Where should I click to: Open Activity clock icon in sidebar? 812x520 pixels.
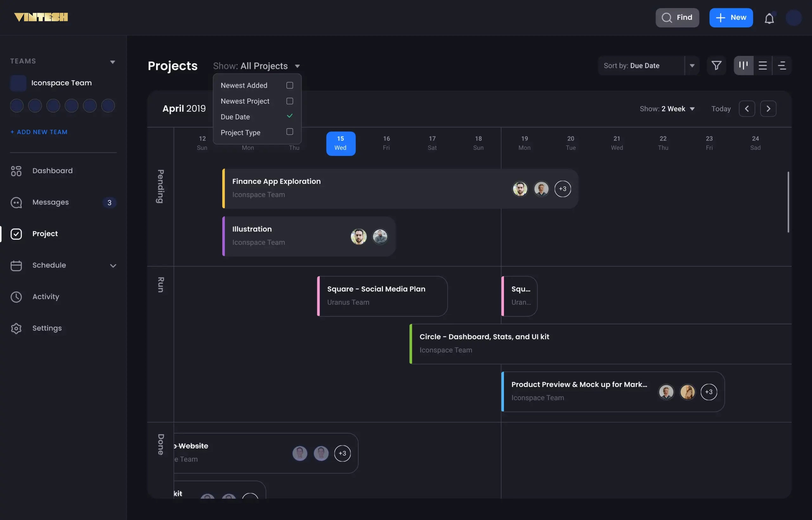(16, 297)
